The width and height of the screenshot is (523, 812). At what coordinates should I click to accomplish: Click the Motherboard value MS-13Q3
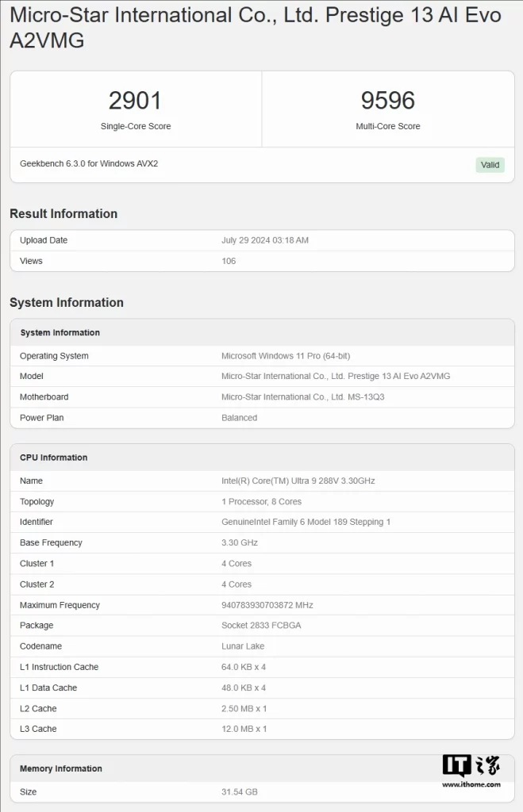click(302, 397)
